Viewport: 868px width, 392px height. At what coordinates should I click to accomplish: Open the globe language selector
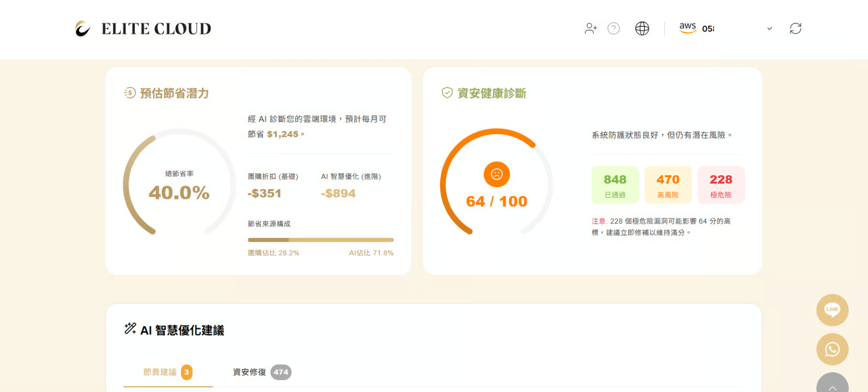642,29
